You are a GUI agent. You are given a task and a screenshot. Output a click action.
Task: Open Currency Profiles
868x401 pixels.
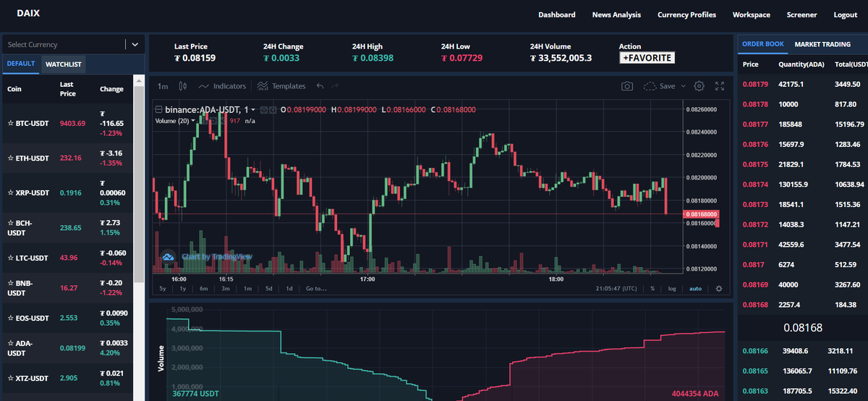pos(686,14)
